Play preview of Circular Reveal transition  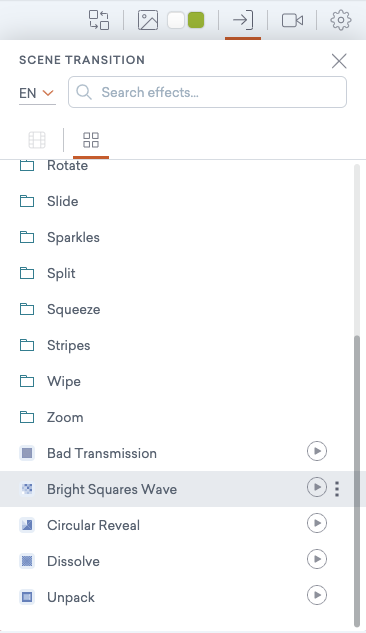point(317,523)
